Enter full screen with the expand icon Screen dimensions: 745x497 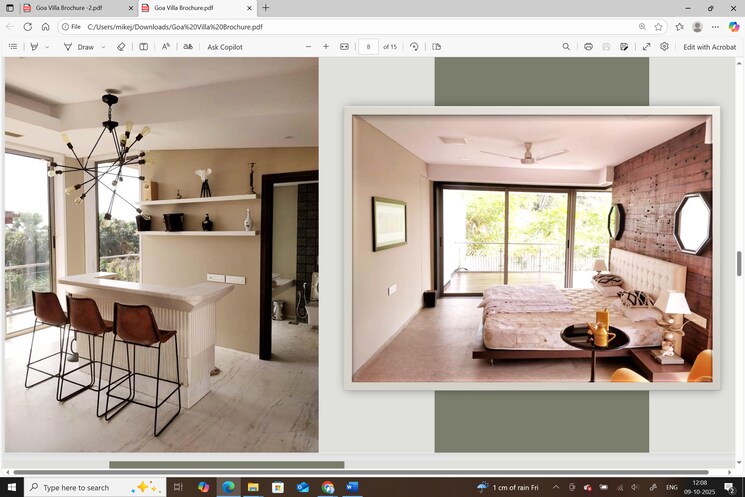[x=646, y=47]
